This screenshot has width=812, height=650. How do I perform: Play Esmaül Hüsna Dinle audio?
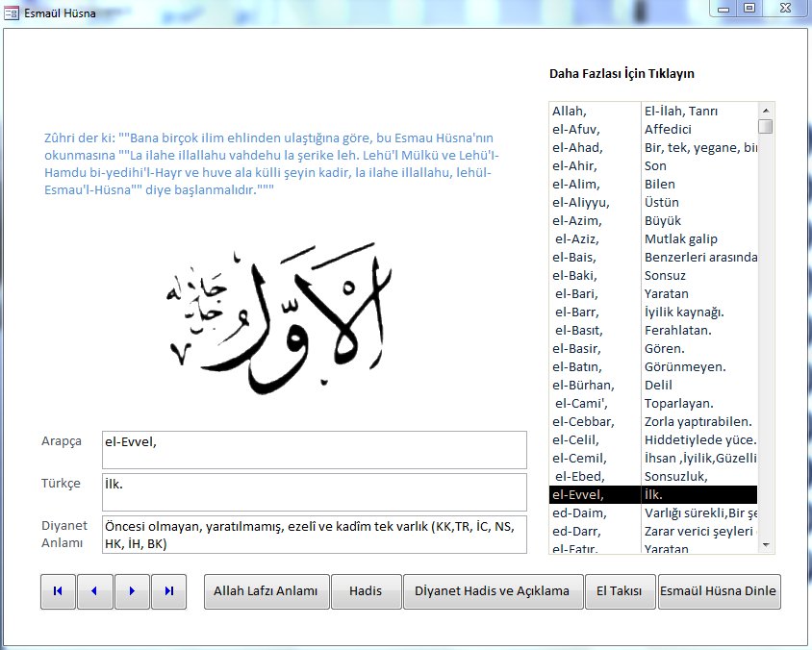point(719,591)
